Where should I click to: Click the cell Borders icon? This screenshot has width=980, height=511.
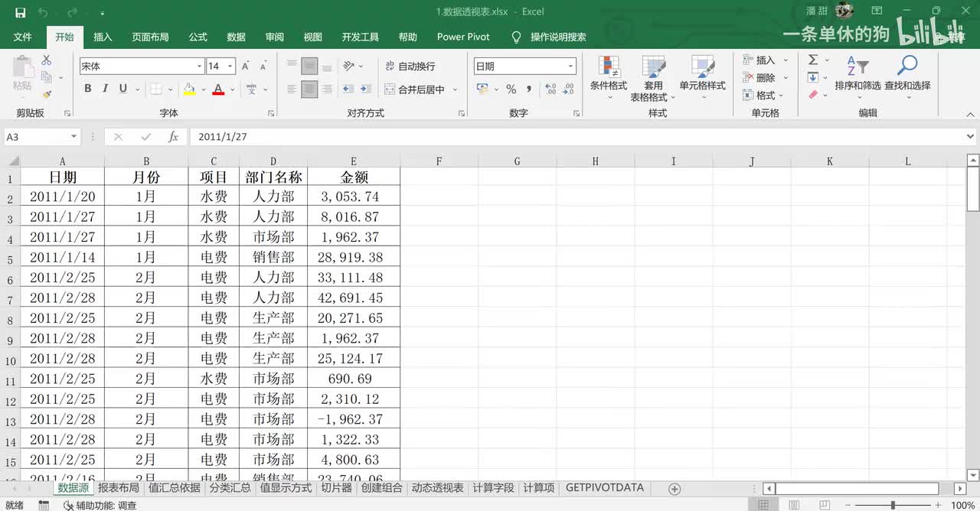tap(155, 90)
